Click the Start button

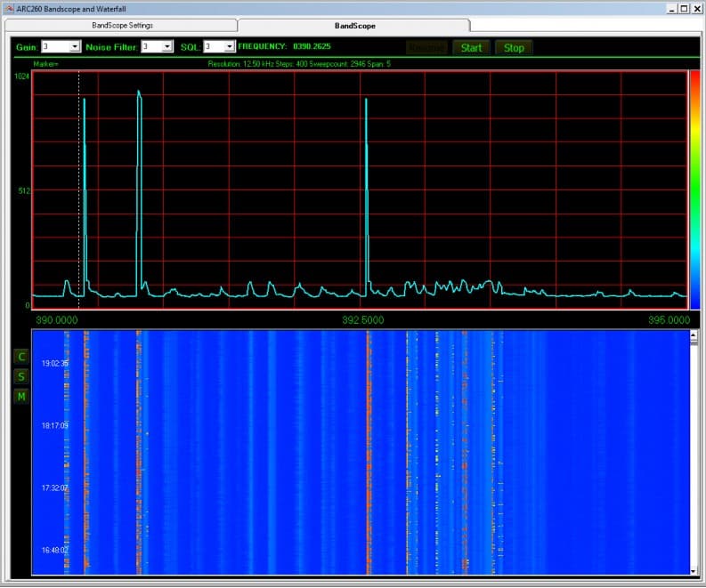click(x=471, y=48)
